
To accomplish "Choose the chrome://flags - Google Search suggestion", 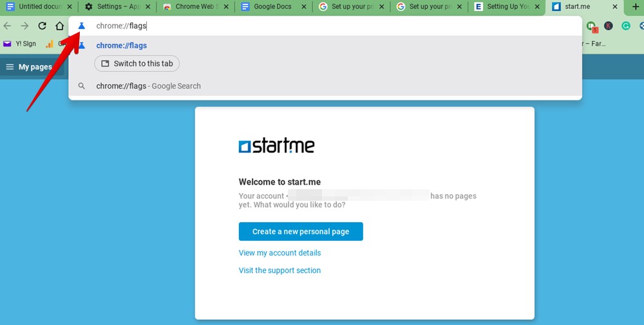I will click(325, 86).
